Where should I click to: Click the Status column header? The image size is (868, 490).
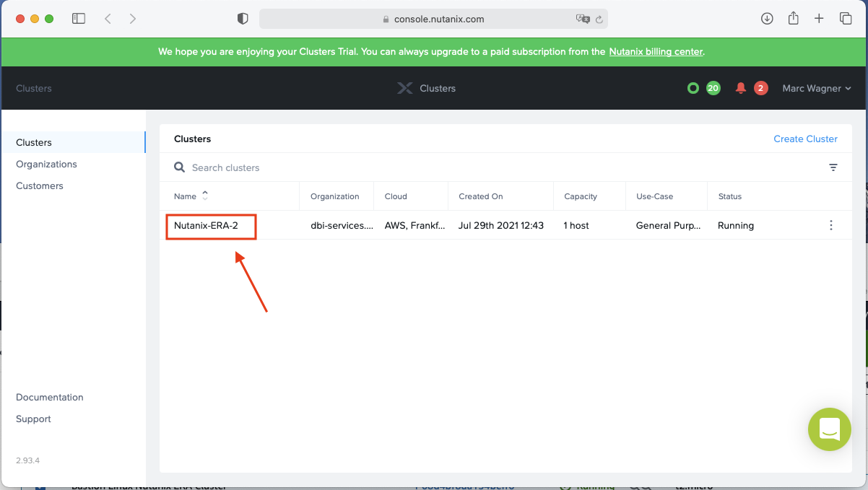(730, 196)
